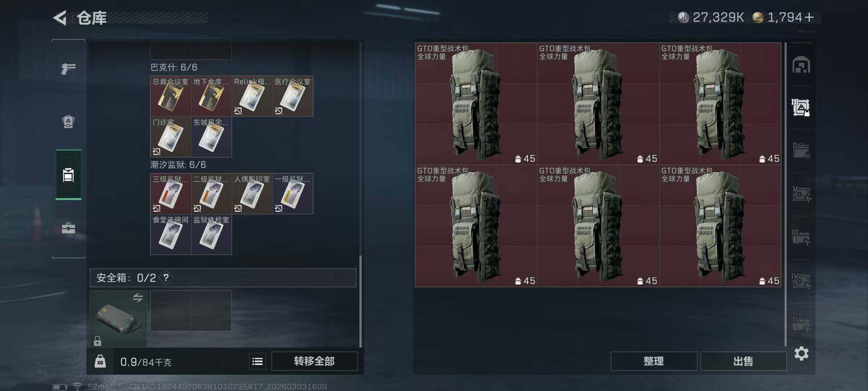Image resolution: width=868 pixels, height=391 pixels.
Task: Click the 转移全部 button
Action: click(314, 361)
